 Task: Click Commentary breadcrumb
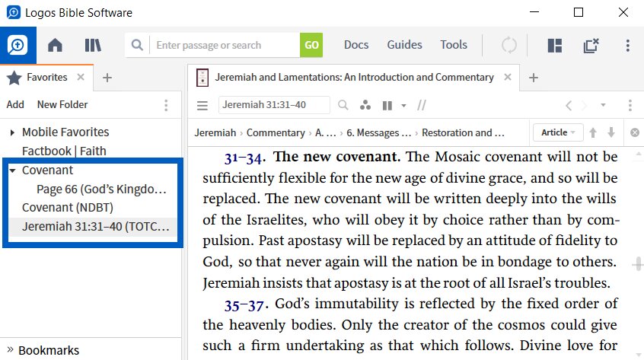pyautogui.click(x=276, y=133)
